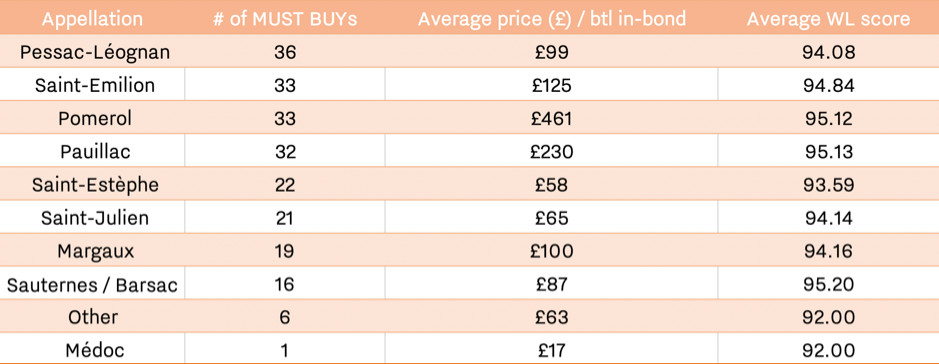Select the Other appellation row label
Image resolution: width=939 pixels, height=364 pixels.
pyautogui.click(x=93, y=317)
